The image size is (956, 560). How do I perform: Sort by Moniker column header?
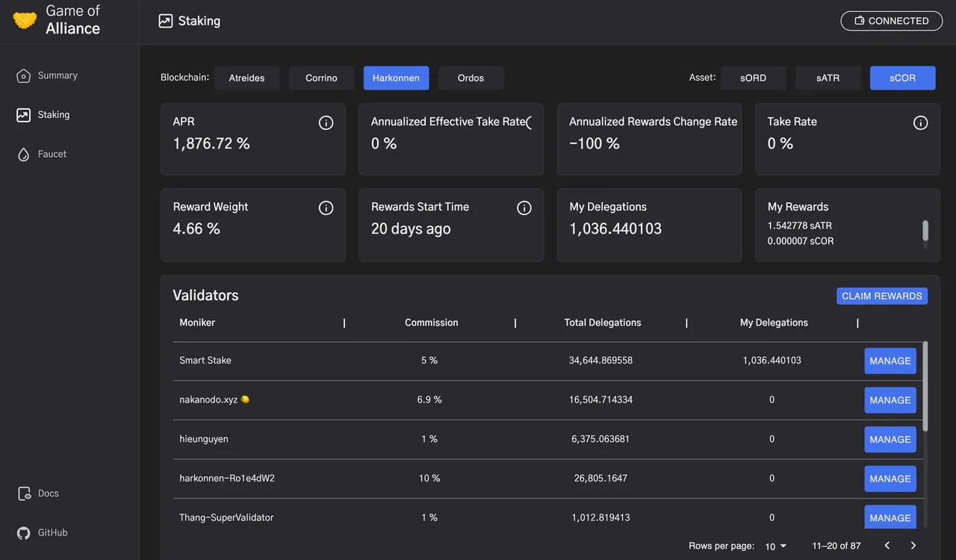pyautogui.click(x=197, y=323)
